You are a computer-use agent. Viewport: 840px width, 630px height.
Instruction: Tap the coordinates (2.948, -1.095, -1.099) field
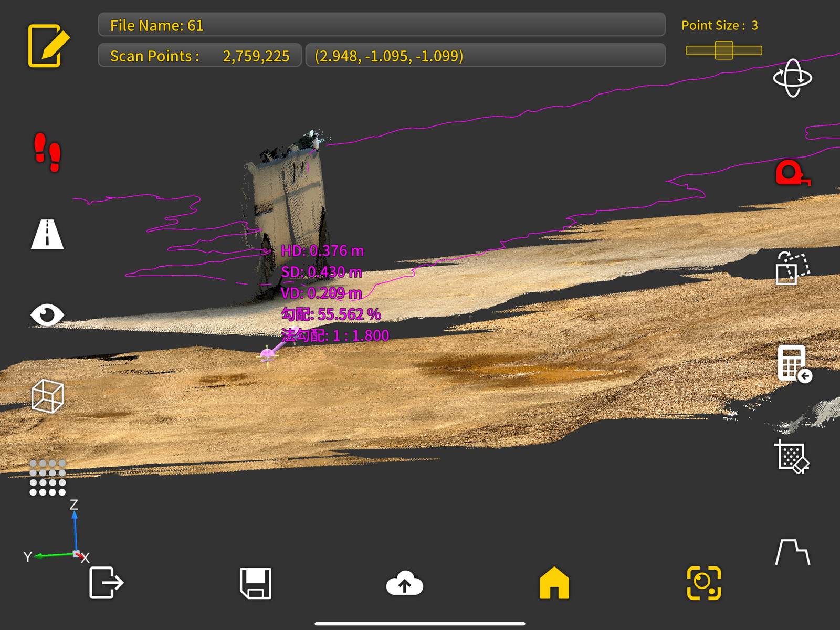point(485,55)
